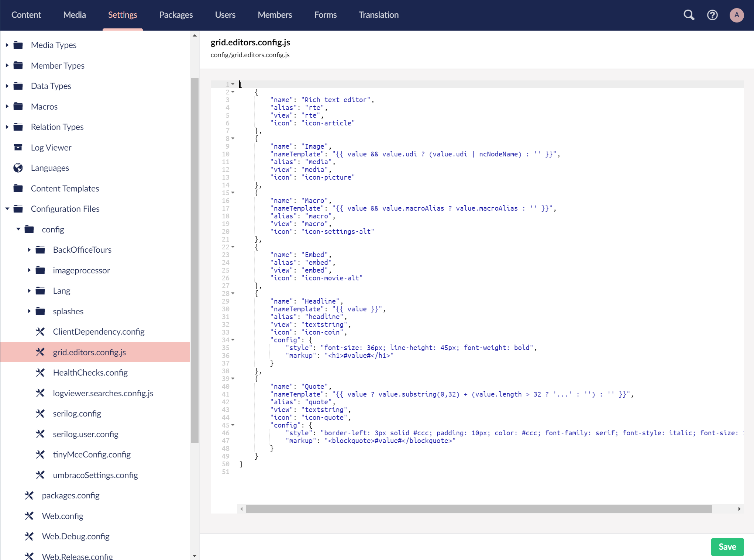Collapse the config folder node
The width and height of the screenshot is (754, 560).
[18, 229]
